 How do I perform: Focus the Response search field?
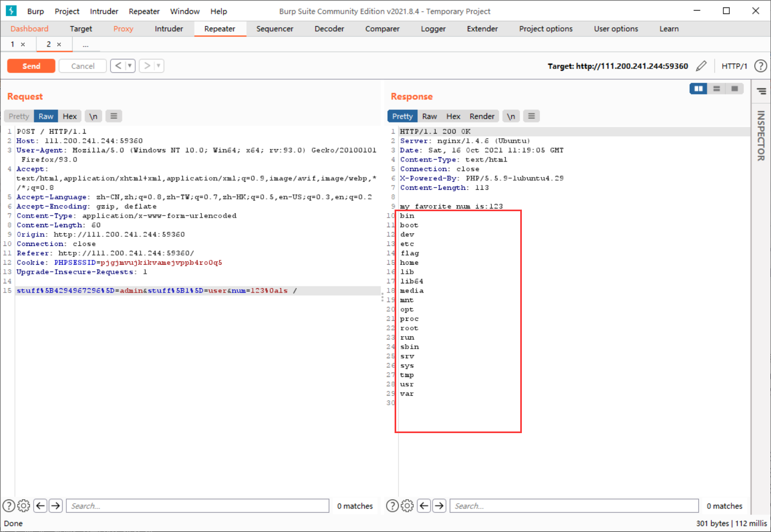click(574, 506)
